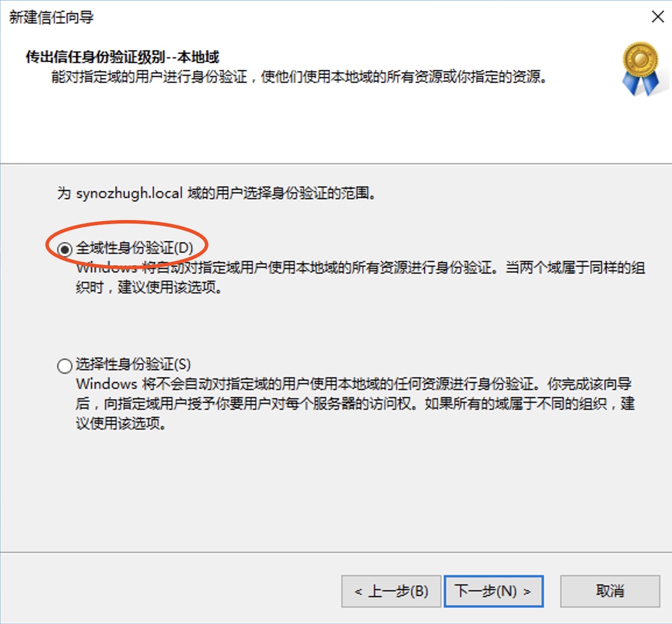Select the 全域性身份验证(D) radio button

[x=65, y=249]
